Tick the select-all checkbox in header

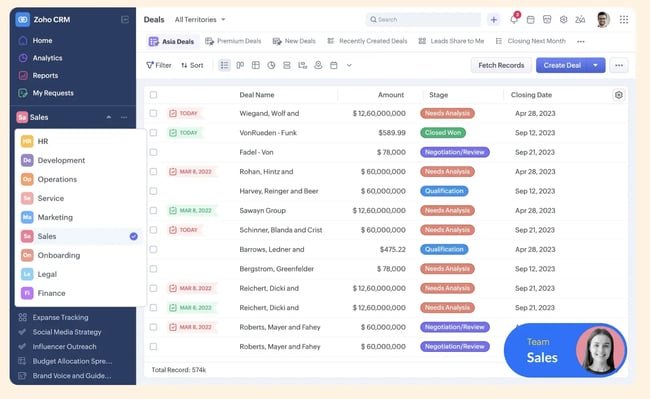(153, 95)
